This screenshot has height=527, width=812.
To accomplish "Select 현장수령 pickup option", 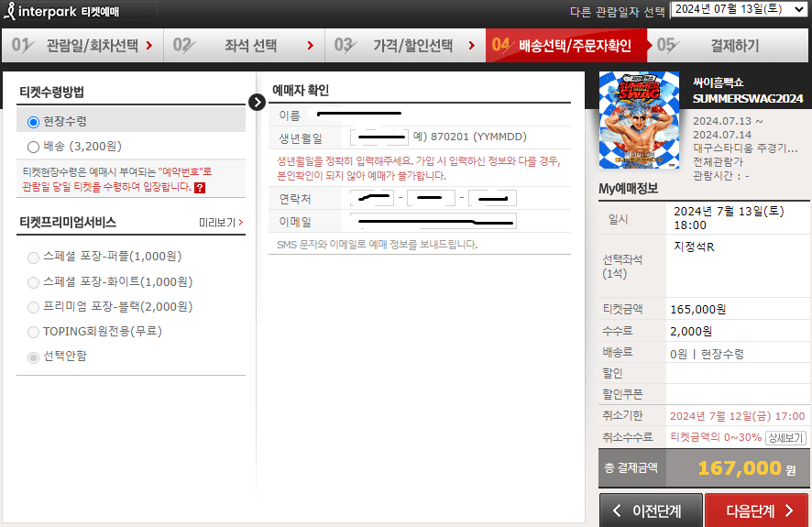I will [x=34, y=122].
